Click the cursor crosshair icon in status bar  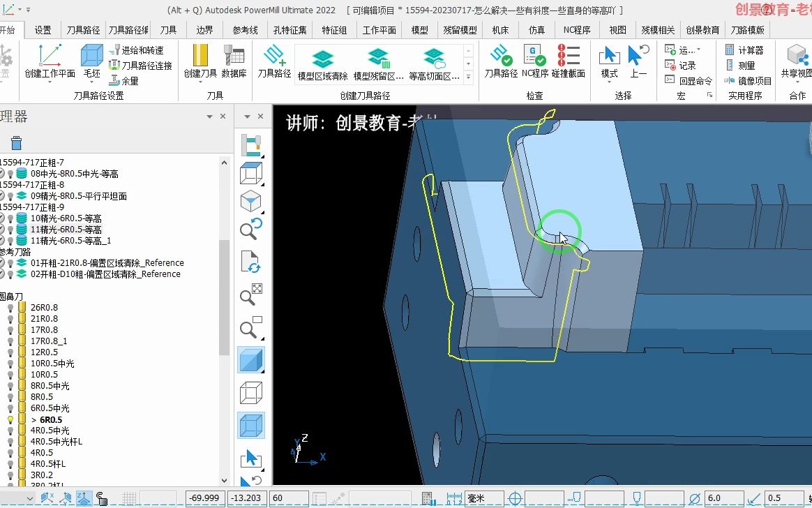click(515, 498)
